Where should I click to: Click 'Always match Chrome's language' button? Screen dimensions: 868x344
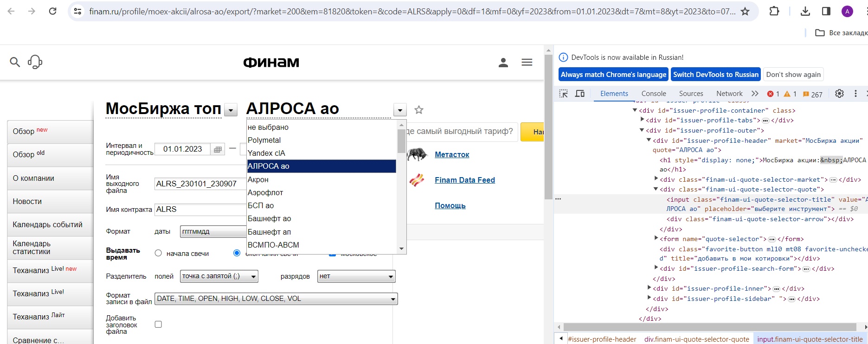[613, 75]
